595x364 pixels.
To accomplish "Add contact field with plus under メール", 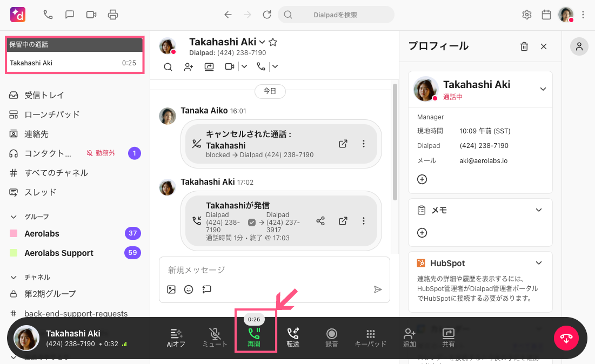I will pos(422,179).
